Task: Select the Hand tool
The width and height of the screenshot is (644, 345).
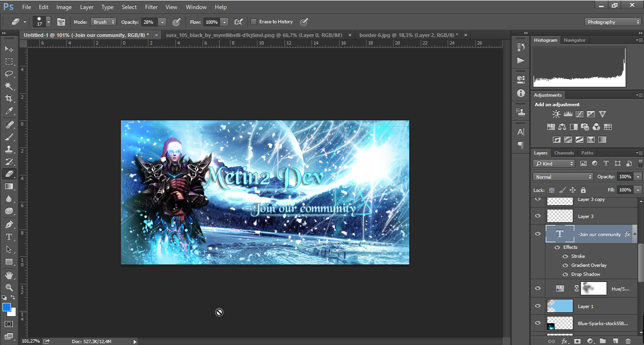Action: (x=9, y=275)
